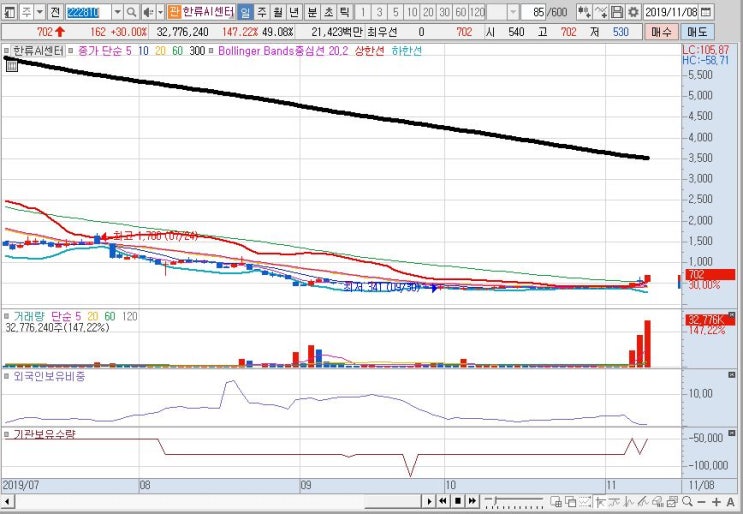This screenshot has width=743, height=514.
Task: Choose the 60 interval button
Action: 461,12
